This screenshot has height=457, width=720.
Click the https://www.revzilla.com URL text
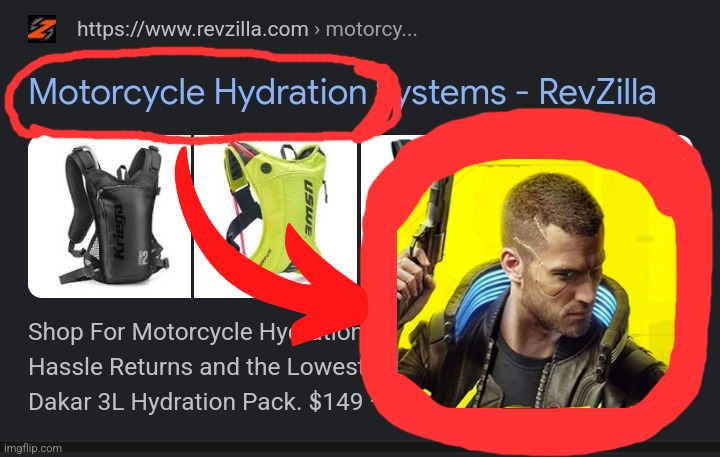pyautogui.click(x=193, y=29)
